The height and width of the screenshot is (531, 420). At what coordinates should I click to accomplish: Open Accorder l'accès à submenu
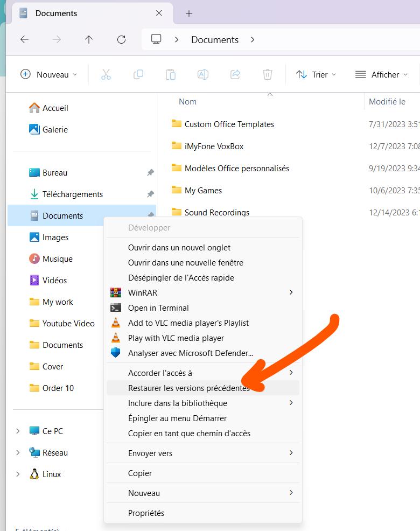[203, 373]
